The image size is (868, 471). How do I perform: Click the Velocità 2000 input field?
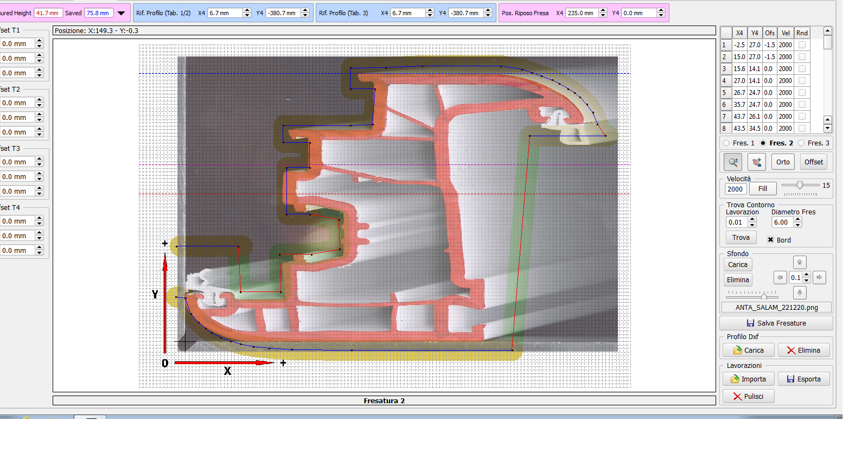coord(735,189)
